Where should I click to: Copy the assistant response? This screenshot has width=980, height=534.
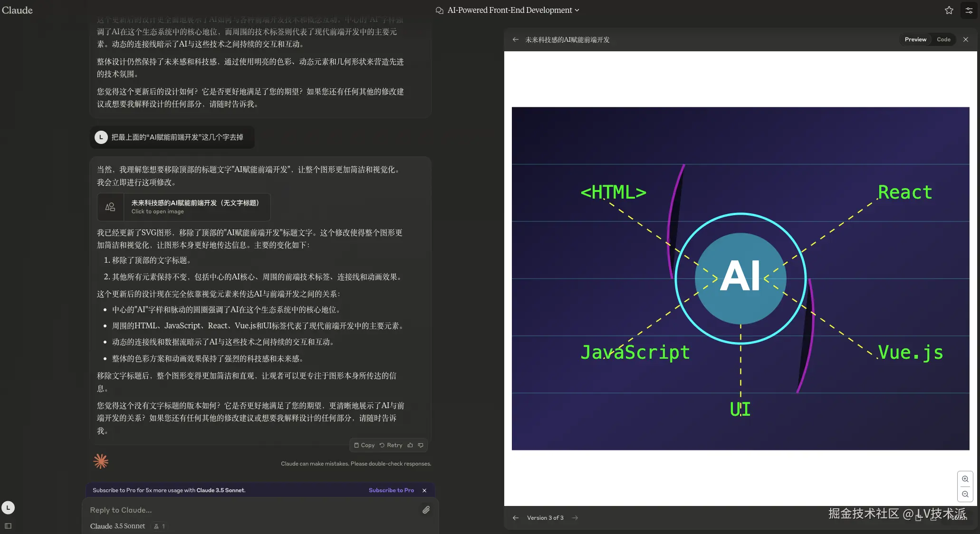pos(364,445)
